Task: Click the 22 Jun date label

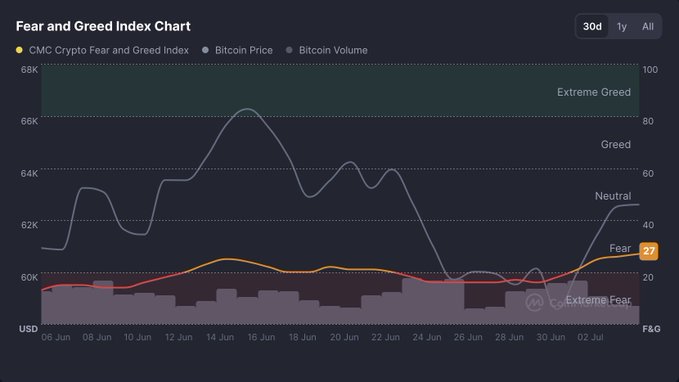Action: pos(385,337)
